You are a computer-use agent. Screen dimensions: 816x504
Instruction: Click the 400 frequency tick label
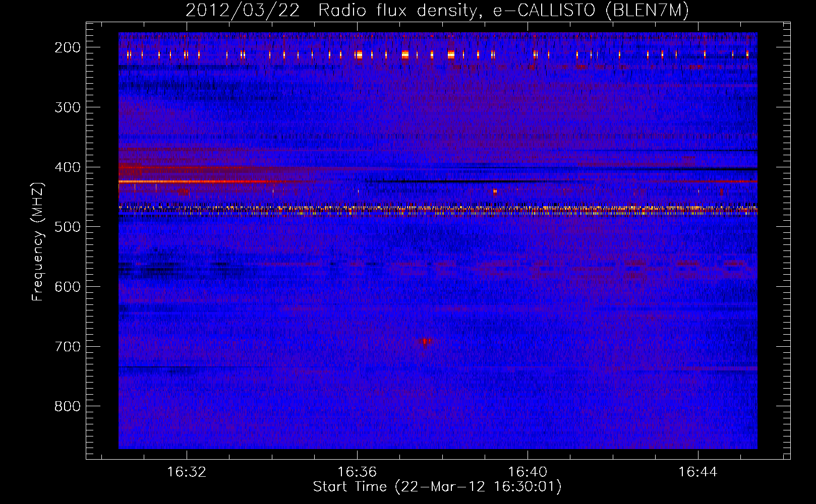[68, 167]
